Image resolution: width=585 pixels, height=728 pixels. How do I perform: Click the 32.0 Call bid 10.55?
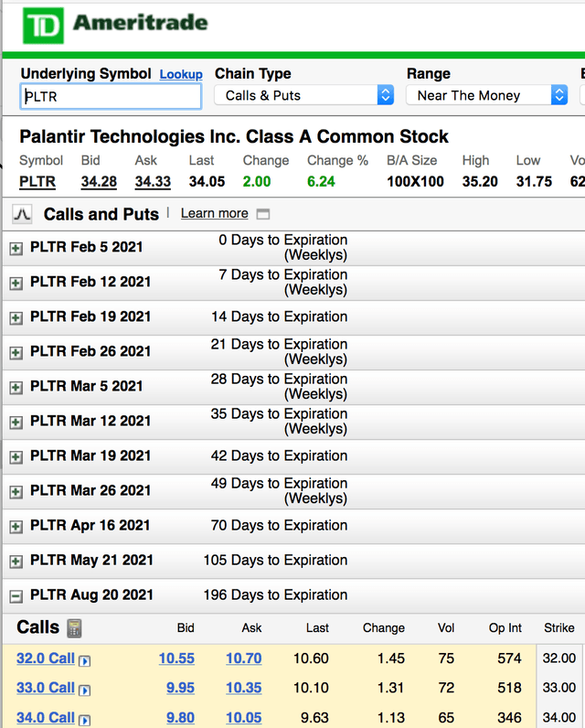(176, 658)
